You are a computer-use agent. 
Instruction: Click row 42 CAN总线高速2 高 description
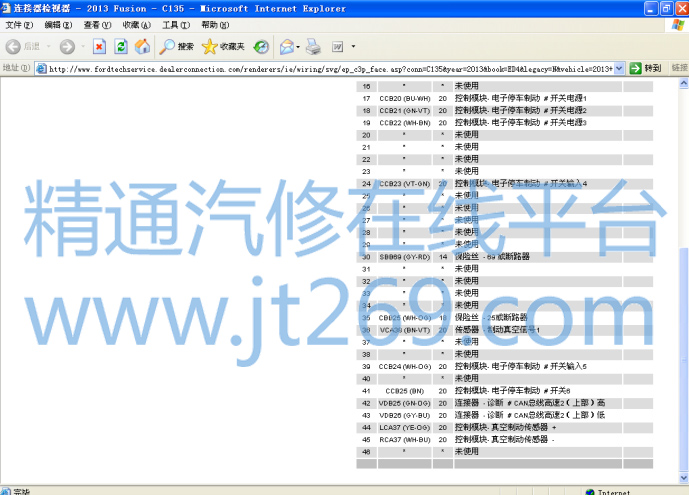point(529,403)
